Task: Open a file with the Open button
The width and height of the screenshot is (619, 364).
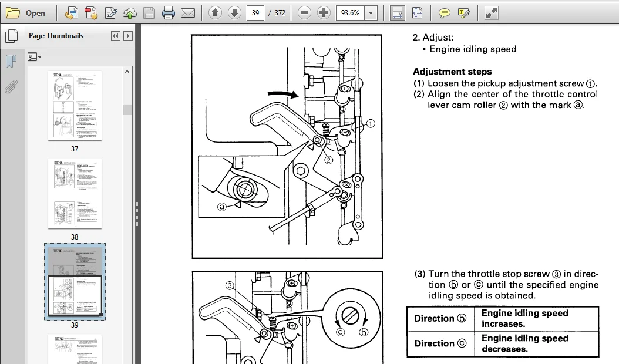Action: pos(26,13)
